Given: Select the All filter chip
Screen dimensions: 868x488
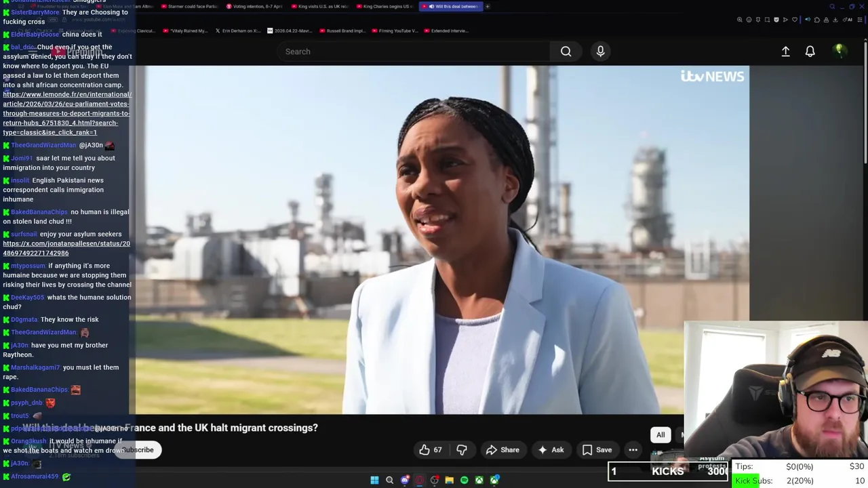Looking at the screenshot, I should tap(660, 435).
